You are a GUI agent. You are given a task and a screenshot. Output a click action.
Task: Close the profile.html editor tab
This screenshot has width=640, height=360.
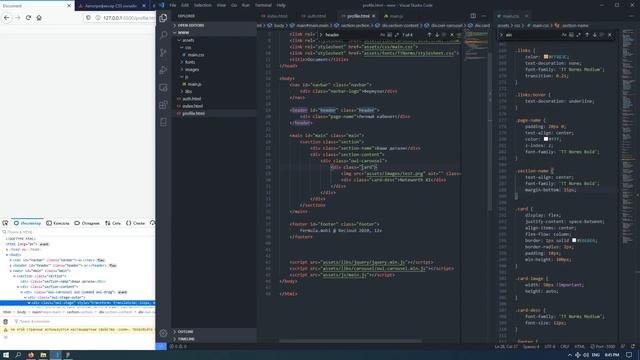pos(373,16)
